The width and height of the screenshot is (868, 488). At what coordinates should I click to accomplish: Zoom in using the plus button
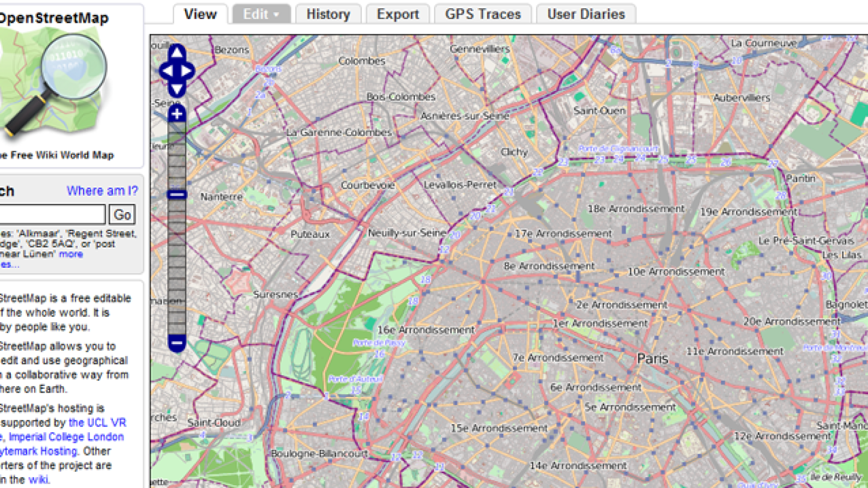(176, 113)
